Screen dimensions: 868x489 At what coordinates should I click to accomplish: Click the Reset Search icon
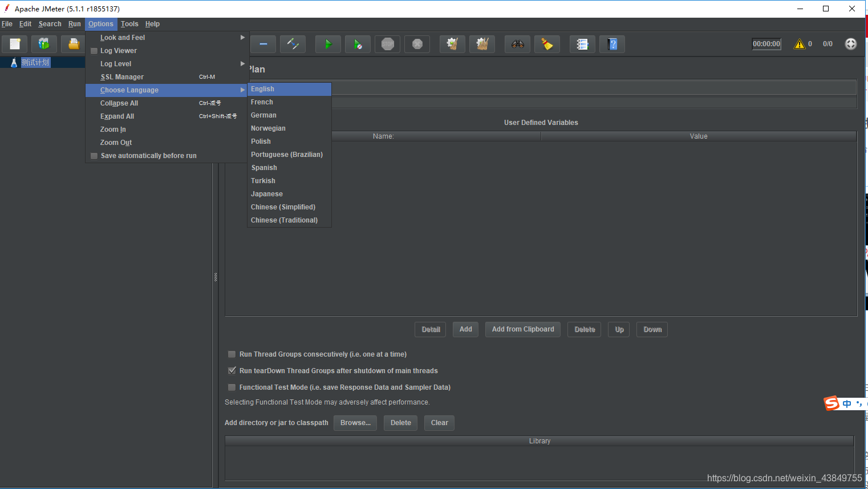[x=547, y=44]
